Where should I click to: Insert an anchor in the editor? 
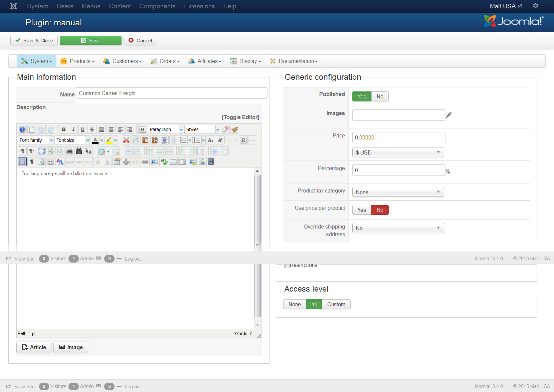[x=126, y=162]
